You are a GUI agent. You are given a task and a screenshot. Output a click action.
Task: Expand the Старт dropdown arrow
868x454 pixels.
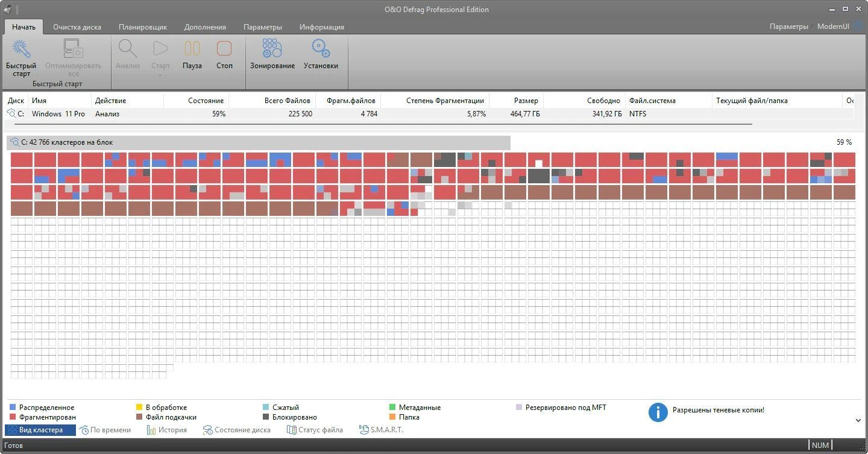point(160,75)
